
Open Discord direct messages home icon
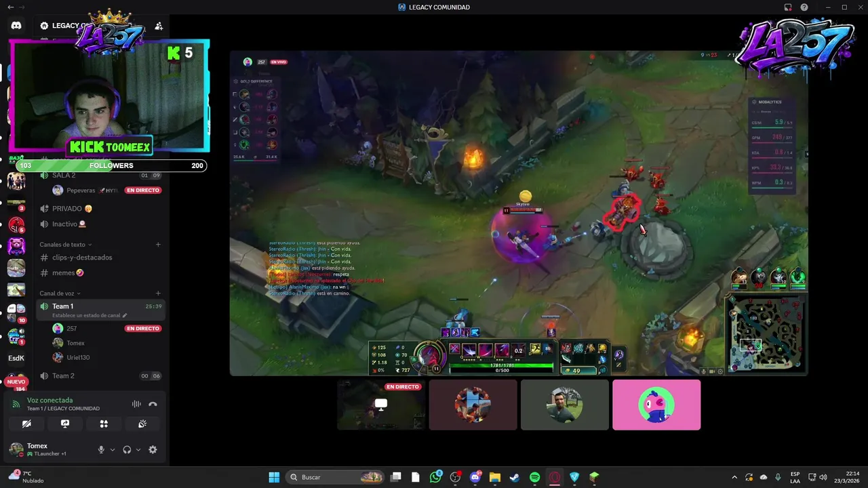pyautogui.click(x=16, y=26)
